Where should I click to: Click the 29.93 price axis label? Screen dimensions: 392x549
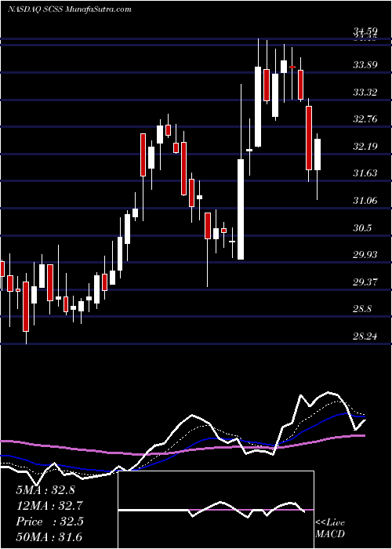365,255
